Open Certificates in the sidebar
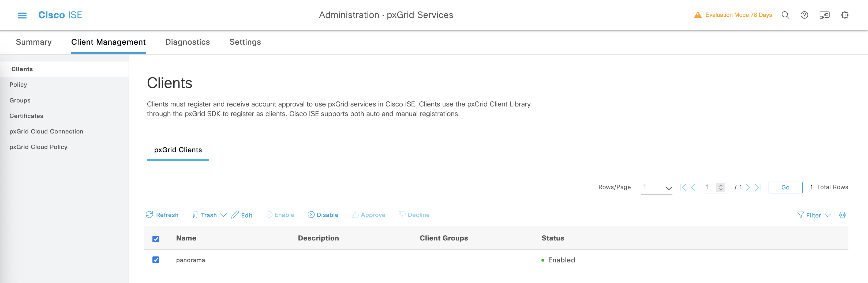This screenshot has height=283, width=868. click(26, 116)
